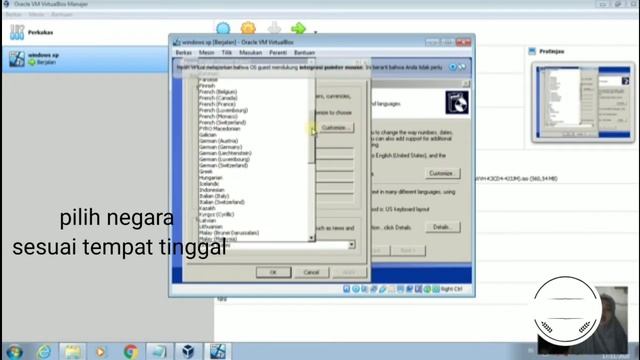Open File Explorer from the taskbar
Screen dimensions: 640x360
tap(73, 351)
